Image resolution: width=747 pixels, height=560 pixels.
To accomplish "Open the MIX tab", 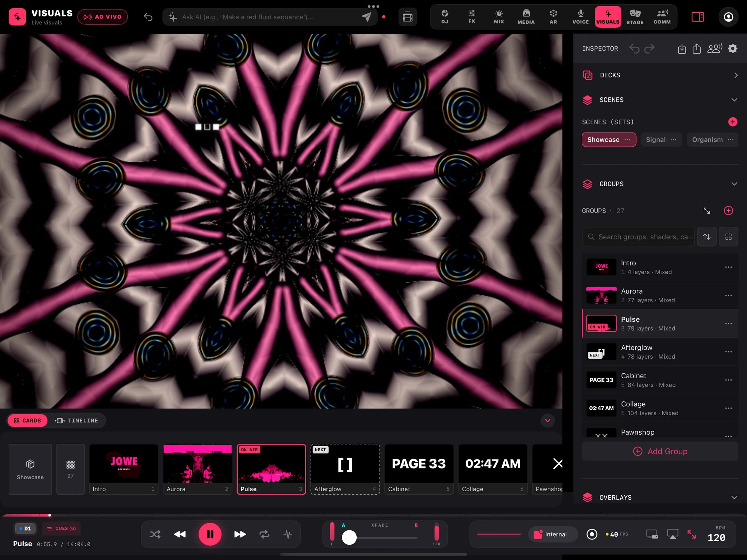I will pos(499,16).
